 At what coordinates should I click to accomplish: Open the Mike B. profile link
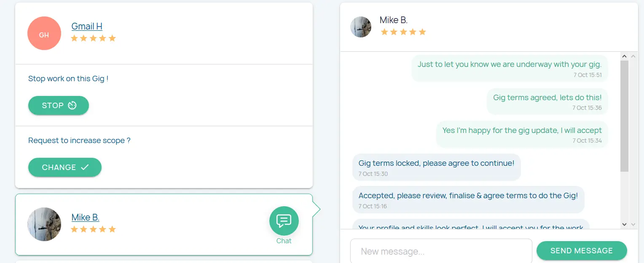pos(85,218)
